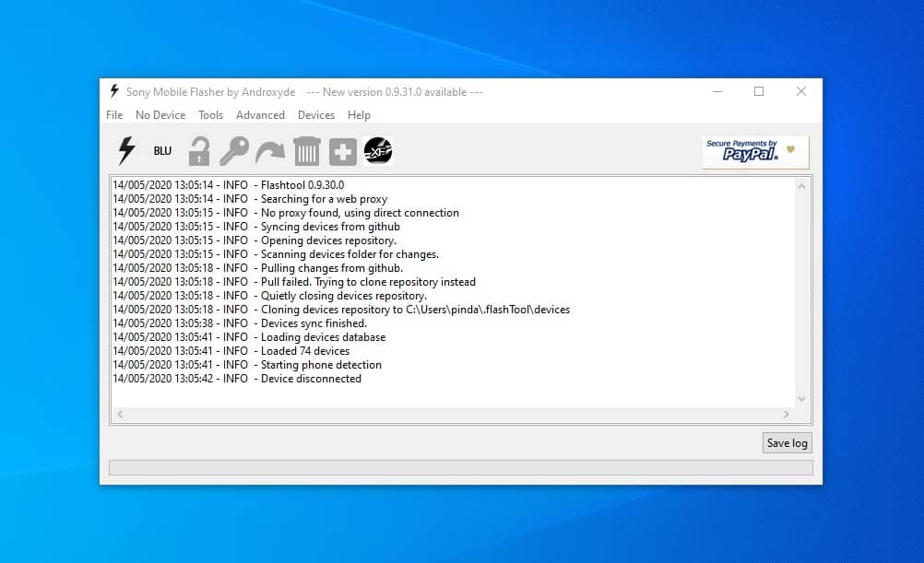Launch XperiFirm via the XF icon
Screen dimensions: 924x563
click(x=377, y=150)
